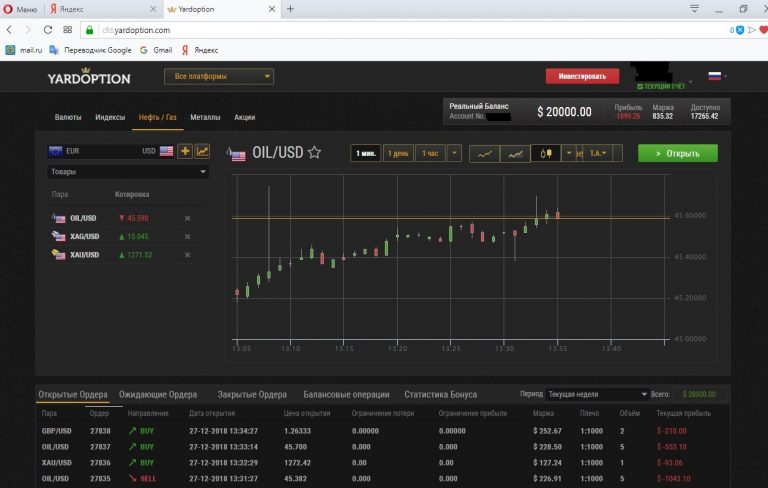This screenshot has height=488, width=768.
Task: Click the XAU/USD order row 27836
Action: (x=384, y=463)
